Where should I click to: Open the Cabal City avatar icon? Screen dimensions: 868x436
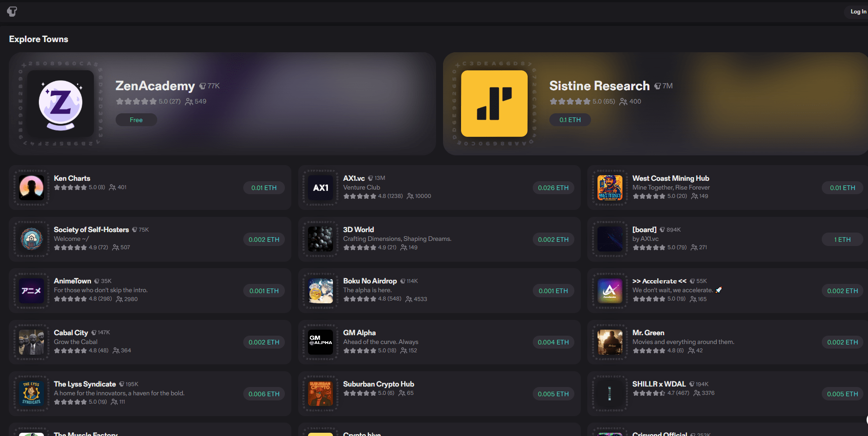coord(31,342)
